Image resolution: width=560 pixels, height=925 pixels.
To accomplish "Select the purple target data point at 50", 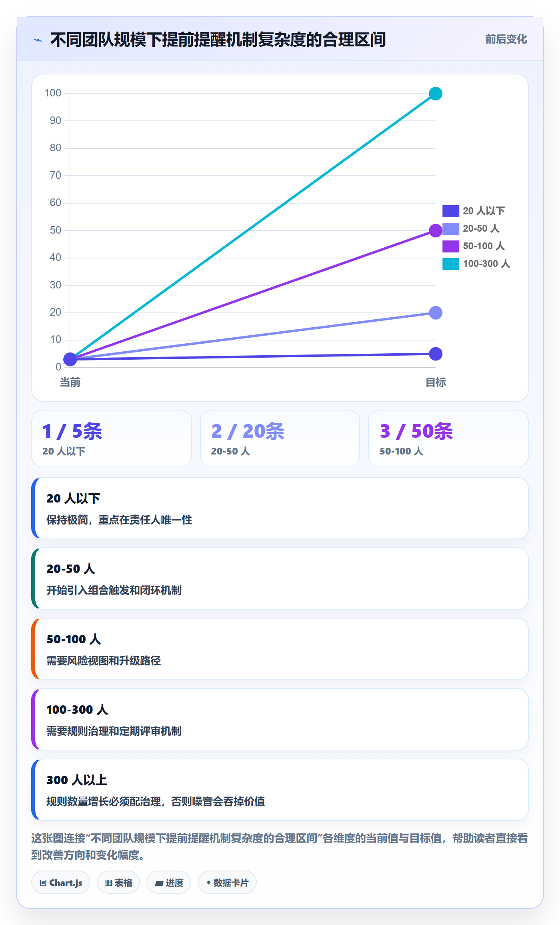I will (436, 230).
